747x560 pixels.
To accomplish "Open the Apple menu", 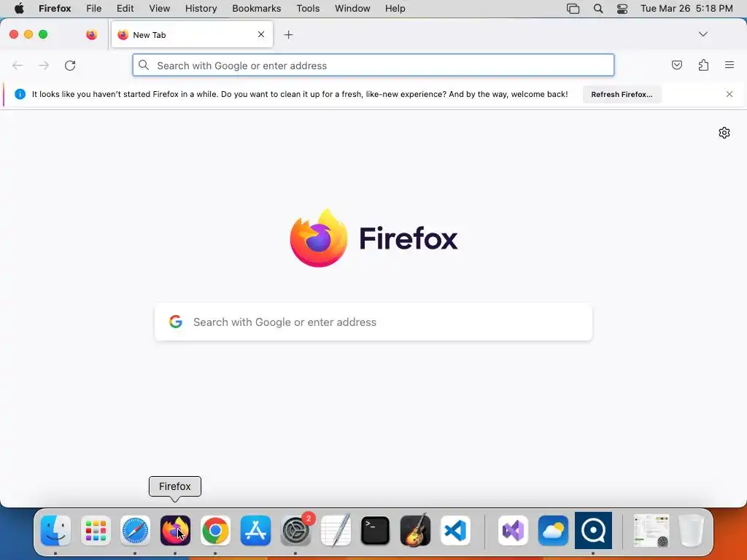I will coord(19,9).
